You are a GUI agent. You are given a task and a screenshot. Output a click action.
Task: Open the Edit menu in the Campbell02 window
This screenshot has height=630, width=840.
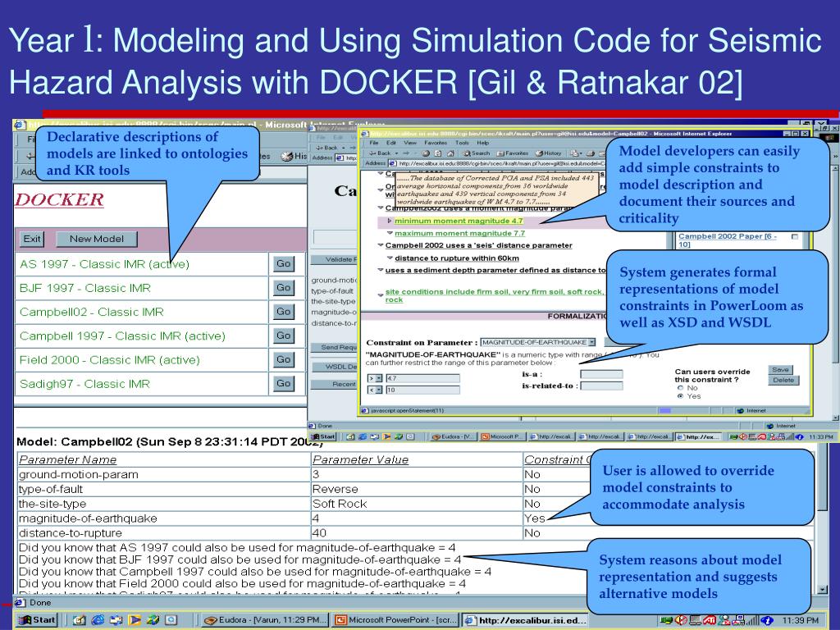tap(391, 143)
